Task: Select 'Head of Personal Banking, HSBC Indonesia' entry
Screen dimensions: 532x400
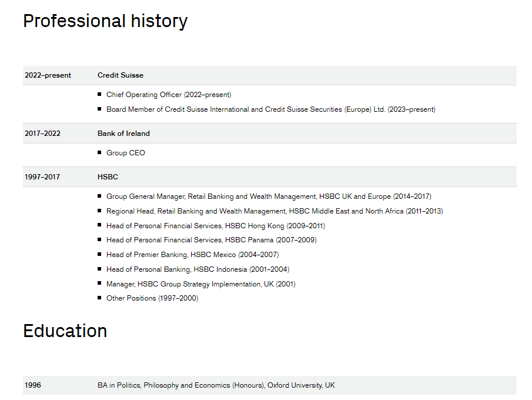Action: (x=198, y=269)
